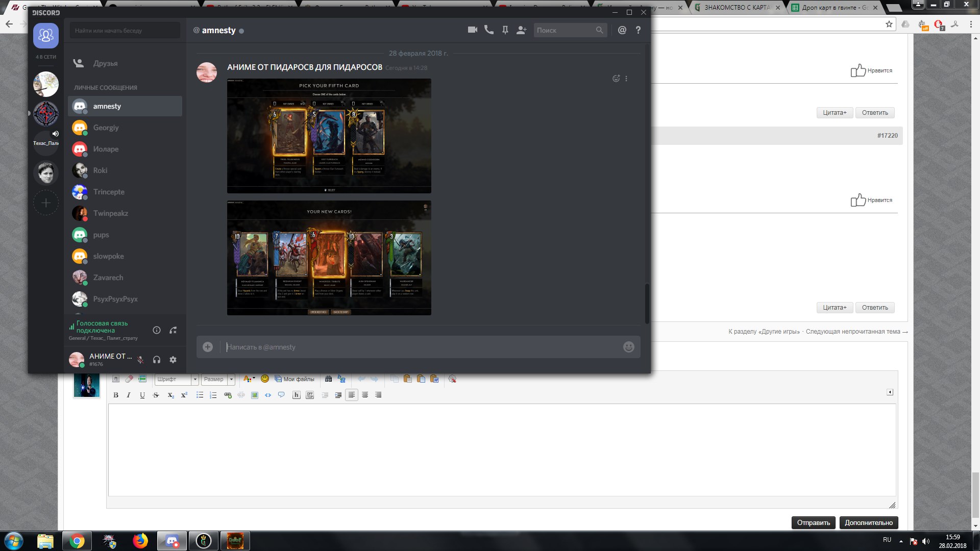This screenshot has width=980, height=551.
Task: Toggle bold formatting in forum editor
Action: point(116,395)
